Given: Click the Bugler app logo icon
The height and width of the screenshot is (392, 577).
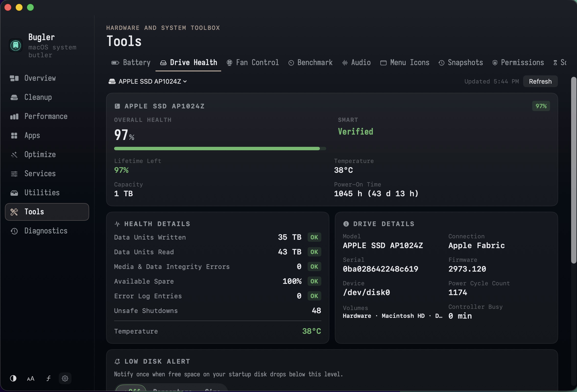Looking at the screenshot, I should (16, 46).
